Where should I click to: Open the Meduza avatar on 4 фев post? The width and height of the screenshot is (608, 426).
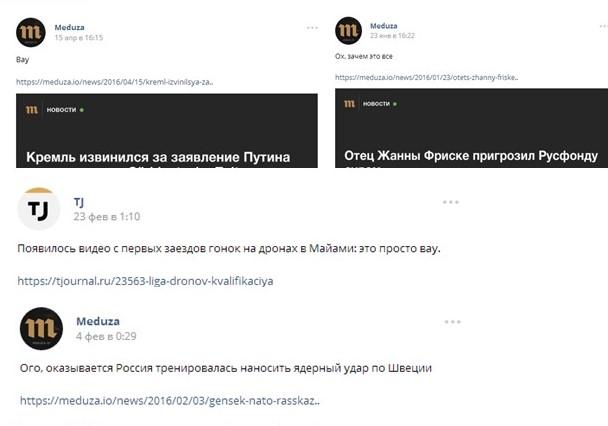[41, 328]
